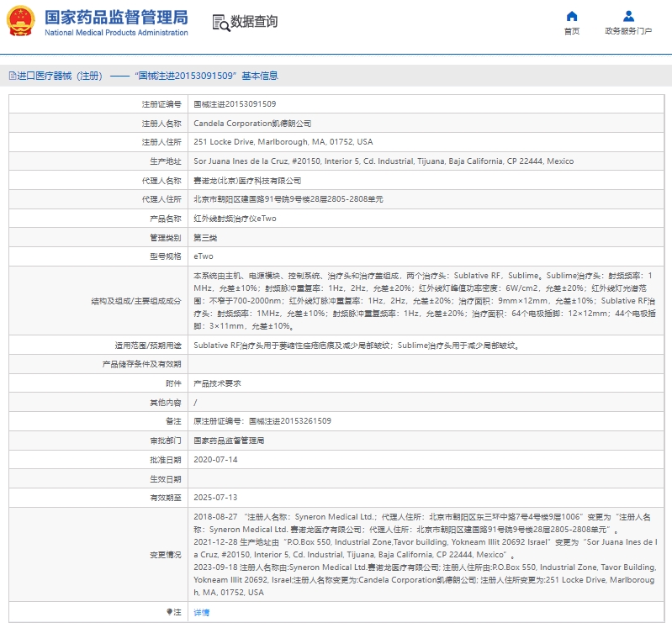672x628 pixels.
Task: Click the 首页 home icon
Action: 572,16
